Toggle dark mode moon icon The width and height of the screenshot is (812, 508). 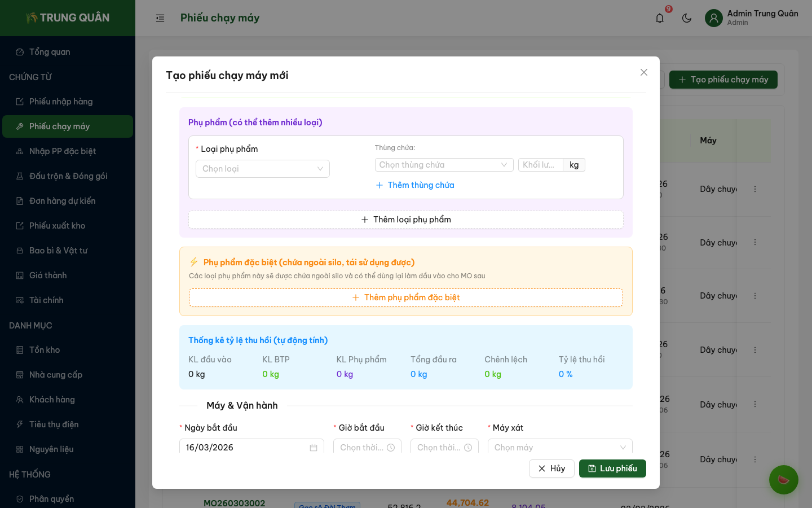click(x=687, y=18)
